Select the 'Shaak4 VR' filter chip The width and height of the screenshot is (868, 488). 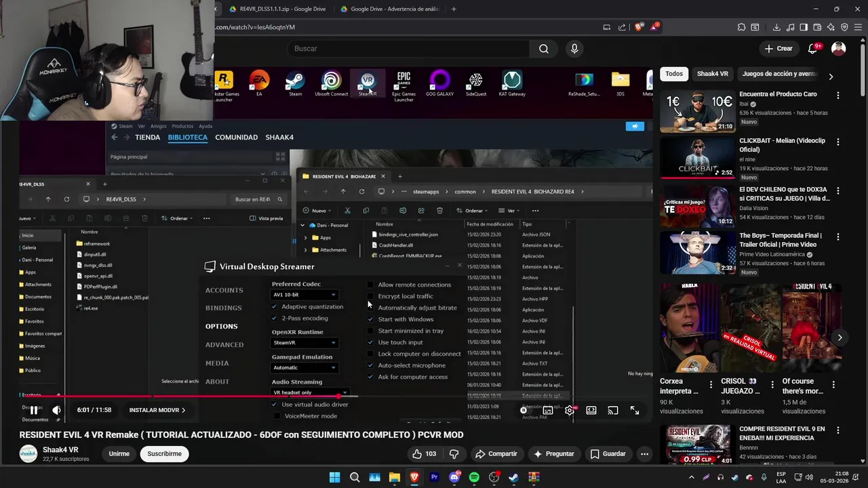coord(713,74)
